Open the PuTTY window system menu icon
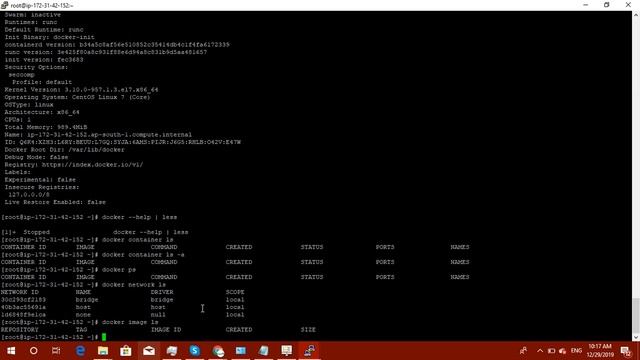 tap(4, 5)
